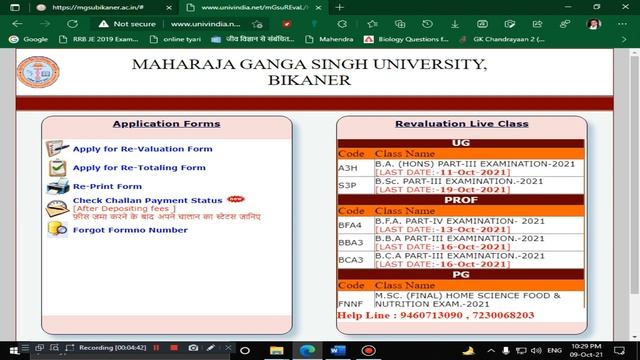Close the mgsubikaner.ac.in tab
Viewport: 640px width, 360px height.
(x=169, y=7)
